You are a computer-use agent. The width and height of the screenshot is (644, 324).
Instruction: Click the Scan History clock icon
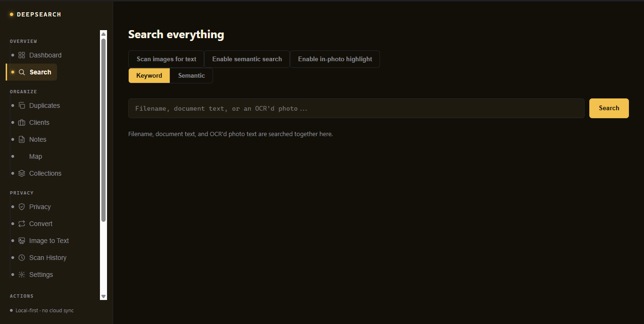(22, 258)
